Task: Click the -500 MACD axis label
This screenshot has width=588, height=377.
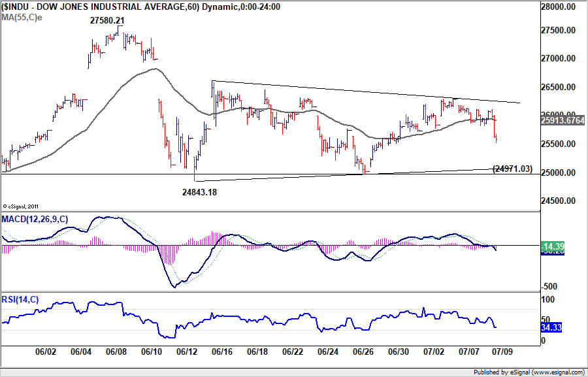Action: pos(549,286)
